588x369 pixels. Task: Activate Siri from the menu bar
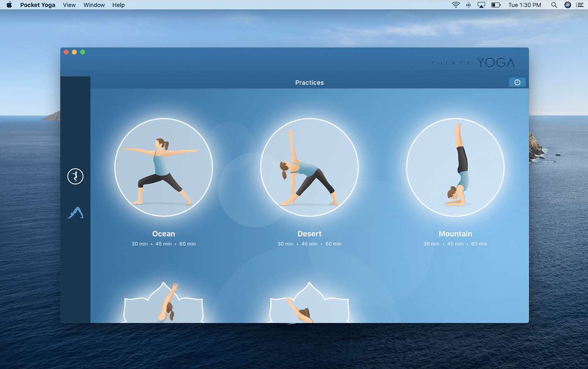tap(568, 5)
